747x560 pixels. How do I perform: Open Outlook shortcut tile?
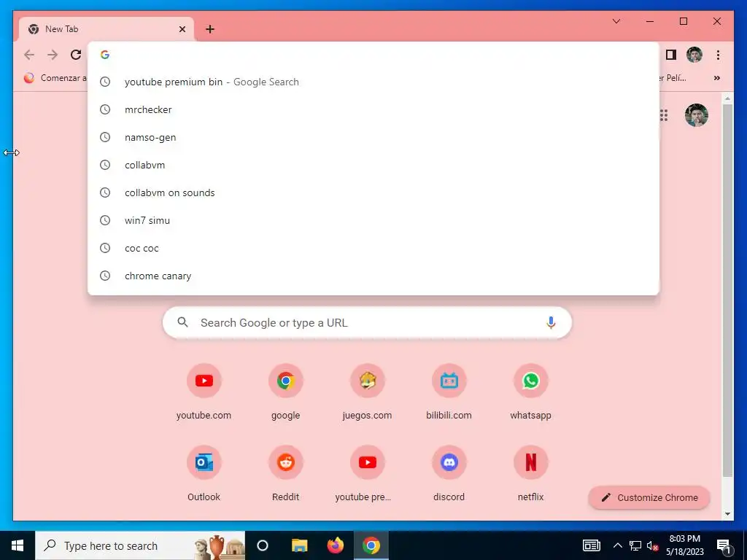[x=204, y=474]
